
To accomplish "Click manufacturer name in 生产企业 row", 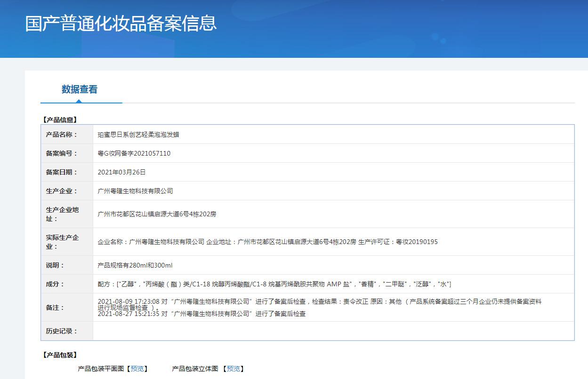I will tap(135, 191).
